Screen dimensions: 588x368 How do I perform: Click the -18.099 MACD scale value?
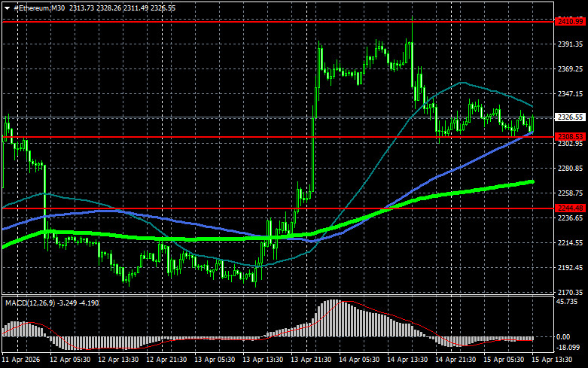point(568,348)
